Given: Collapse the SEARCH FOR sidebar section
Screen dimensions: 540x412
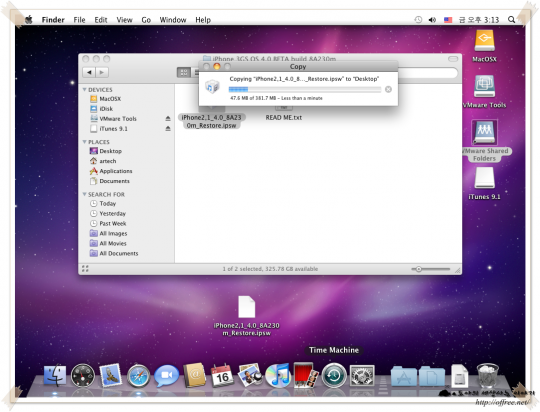Looking at the screenshot, I should click(84, 194).
